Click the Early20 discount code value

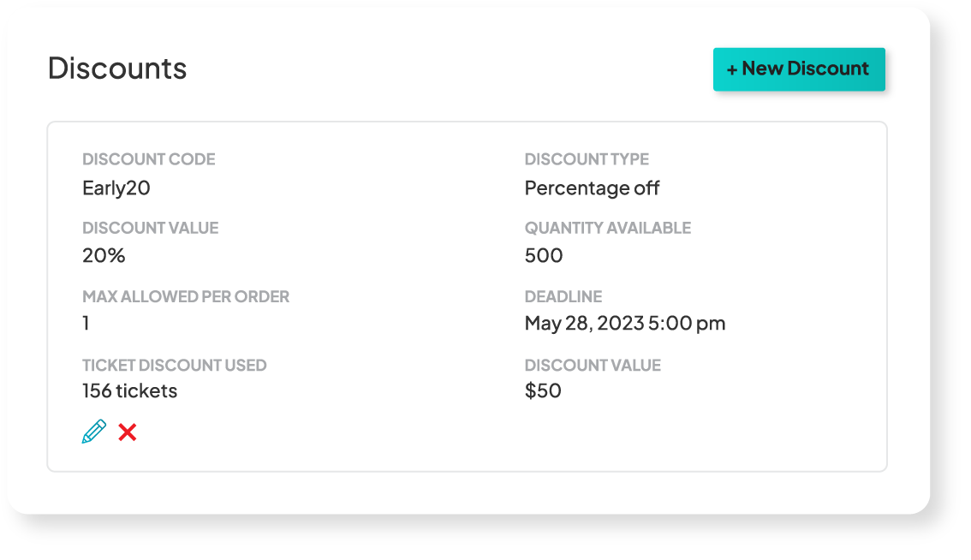[116, 188]
